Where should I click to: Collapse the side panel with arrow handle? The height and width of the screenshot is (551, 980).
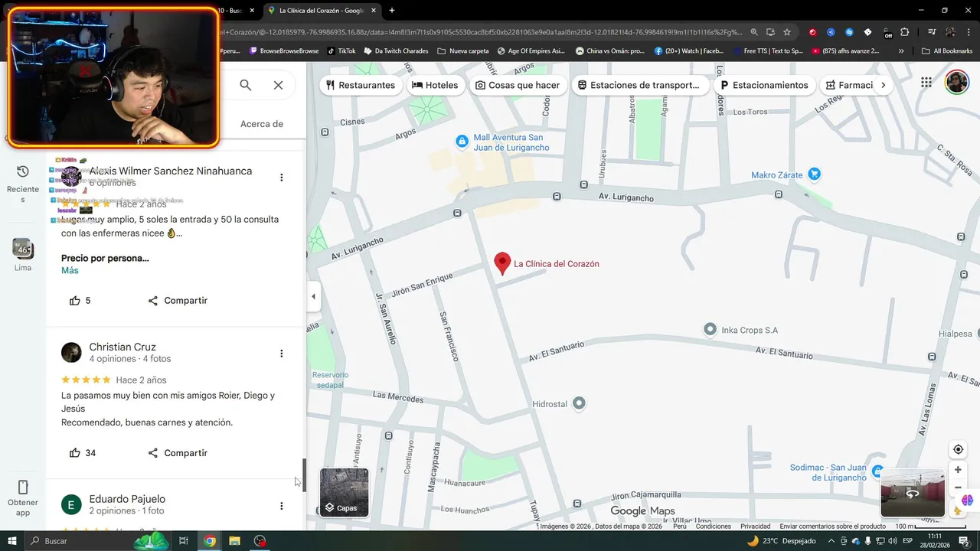coord(313,296)
